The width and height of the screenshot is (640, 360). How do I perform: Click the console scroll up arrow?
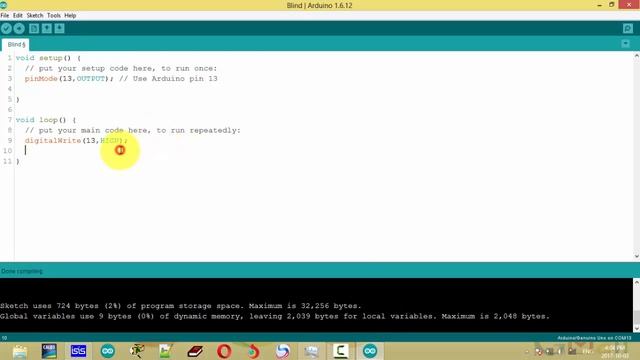coord(636,282)
